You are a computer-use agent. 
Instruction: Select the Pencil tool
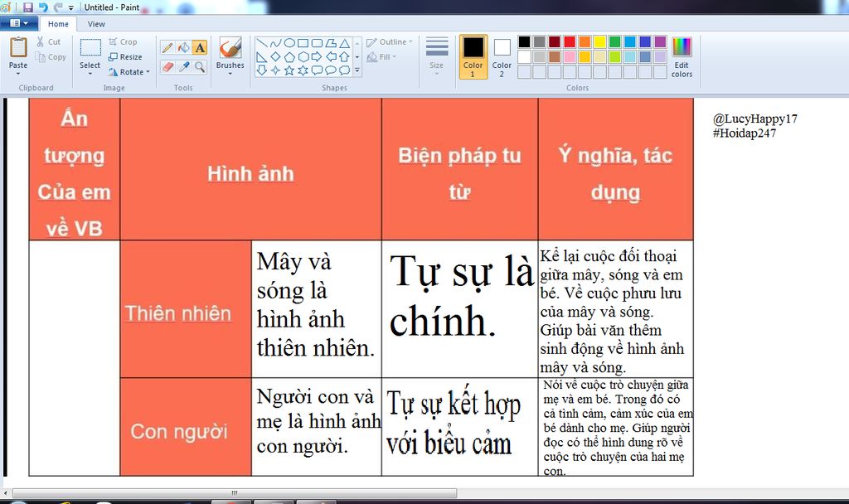click(x=167, y=47)
